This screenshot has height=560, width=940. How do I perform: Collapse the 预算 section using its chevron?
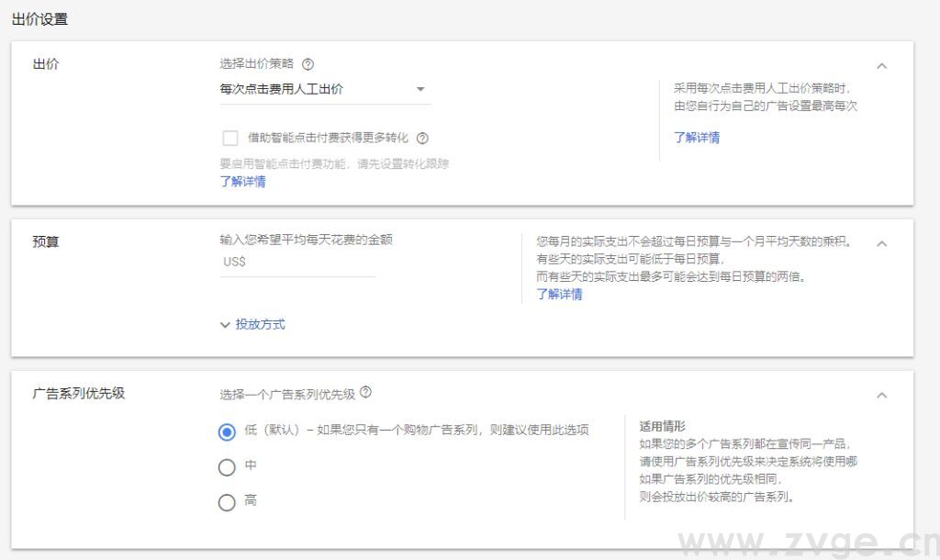click(x=882, y=243)
